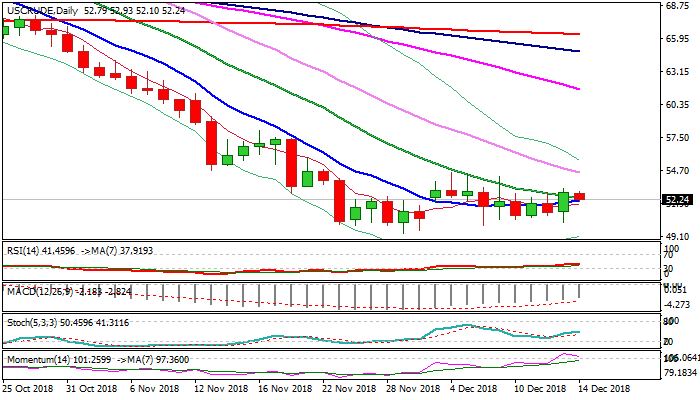The image size is (700, 400).
Task: Select the last red candle on the chart
Action: pyautogui.click(x=580, y=196)
